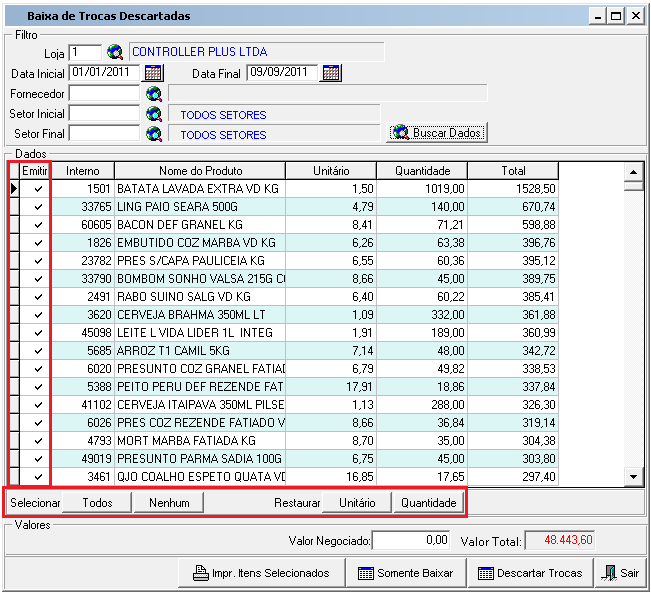Viewport: 651px width, 594px height.
Task: Click the Buscar Dados button
Action: pos(437,133)
